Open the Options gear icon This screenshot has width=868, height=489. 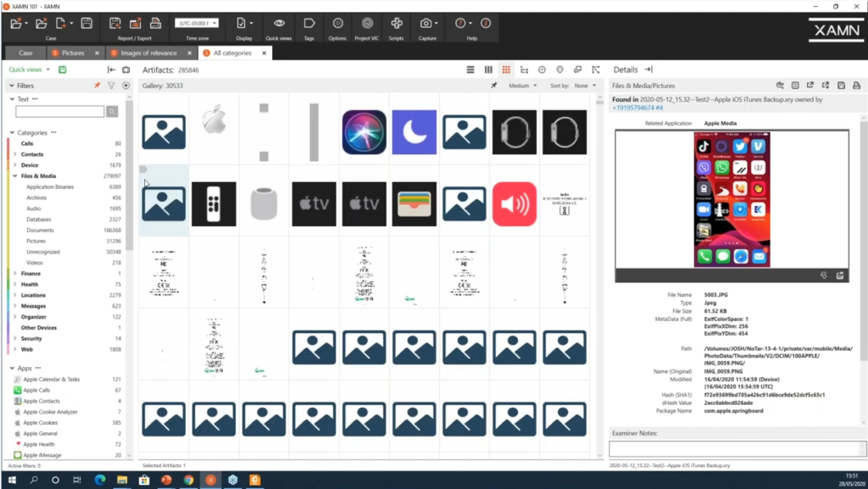point(337,23)
